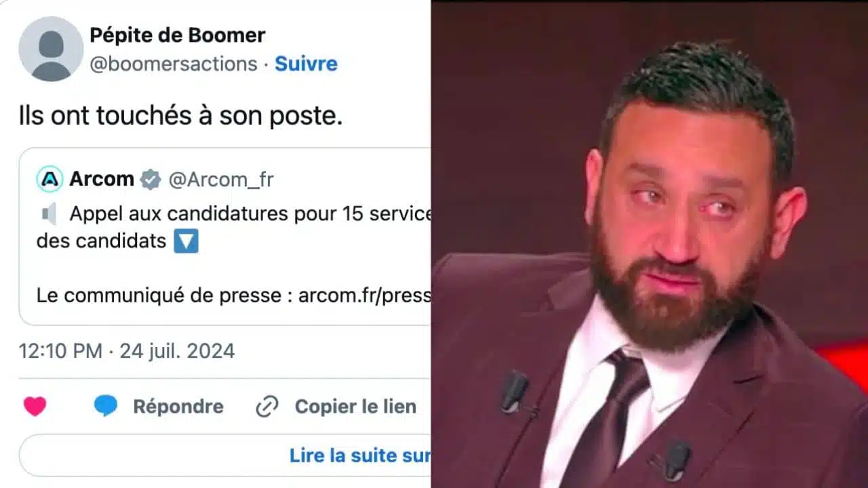Click the chain link icon
The image size is (868, 488).
coord(267,407)
